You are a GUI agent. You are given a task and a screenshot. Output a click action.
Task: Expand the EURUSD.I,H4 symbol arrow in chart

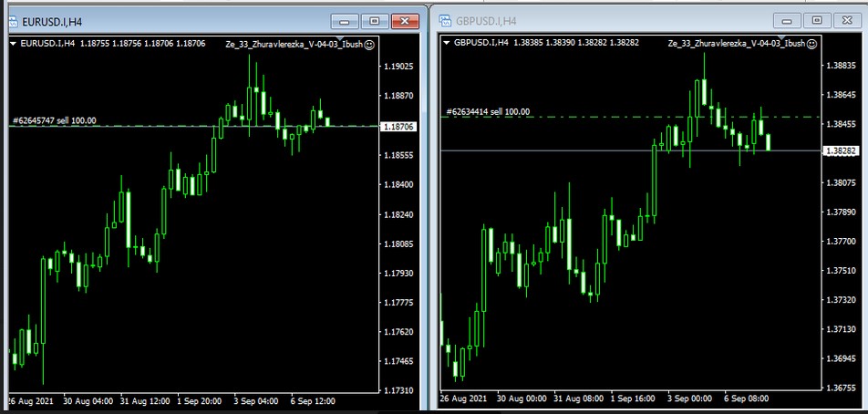(x=13, y=43)
